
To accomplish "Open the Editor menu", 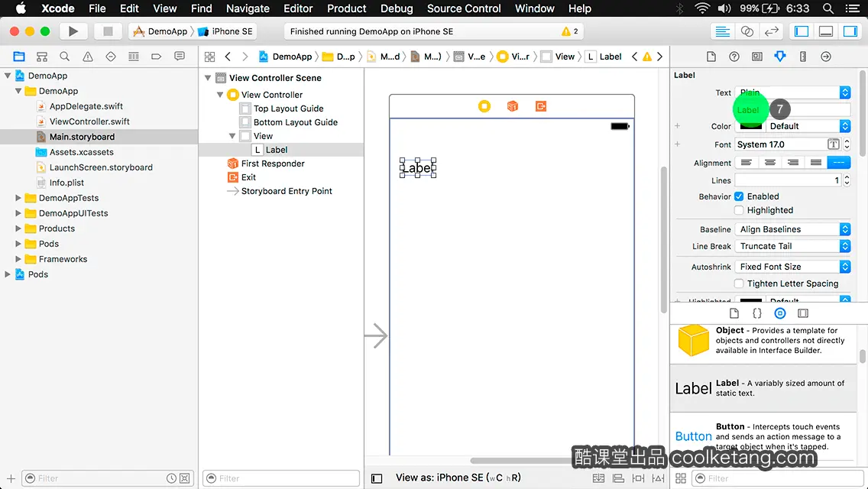I will coord(298,8).
